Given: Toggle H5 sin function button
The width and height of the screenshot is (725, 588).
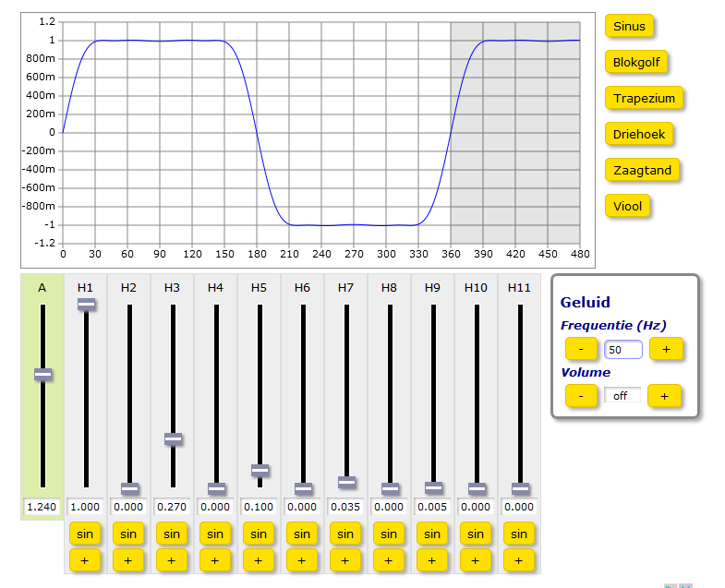Looking at the screenshot, I should click(x=259, y=534).
